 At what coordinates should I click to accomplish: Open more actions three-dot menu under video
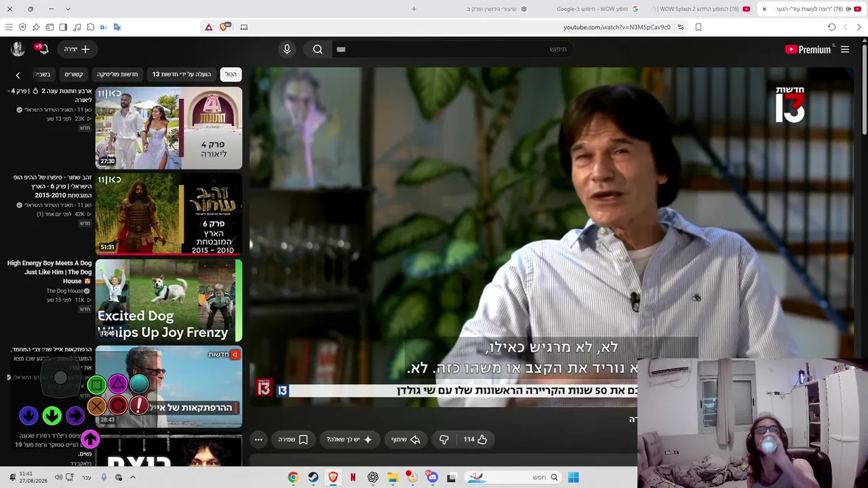(258, 439)
